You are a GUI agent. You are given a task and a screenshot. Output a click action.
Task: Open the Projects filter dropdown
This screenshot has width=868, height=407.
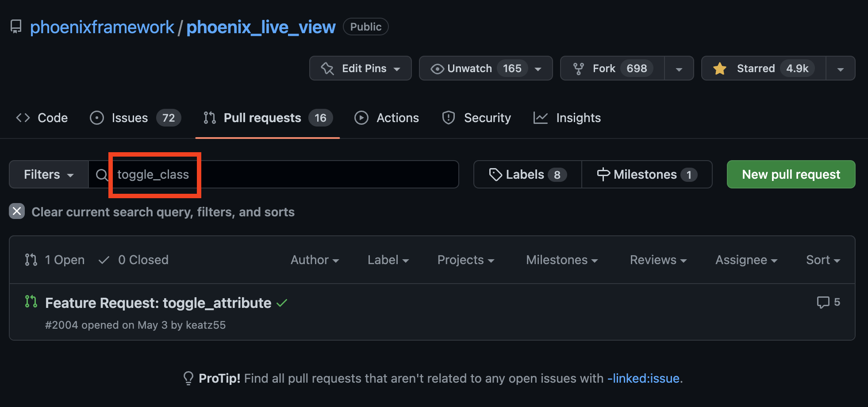(465, 260)
